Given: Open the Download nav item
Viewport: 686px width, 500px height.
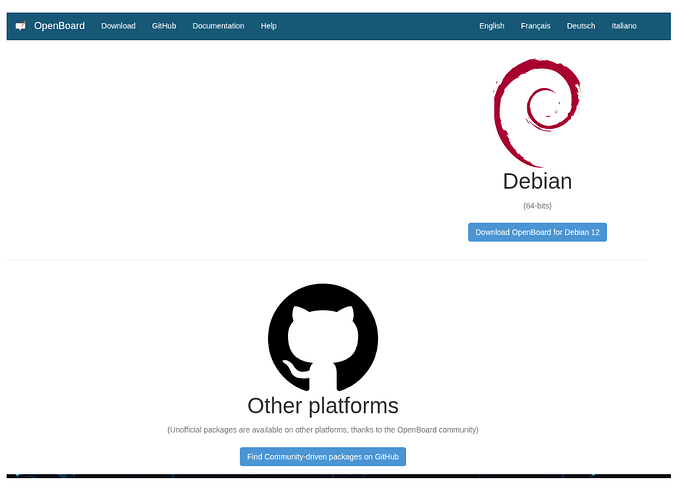Looking at the screenshot, I should tap(118, 26).
